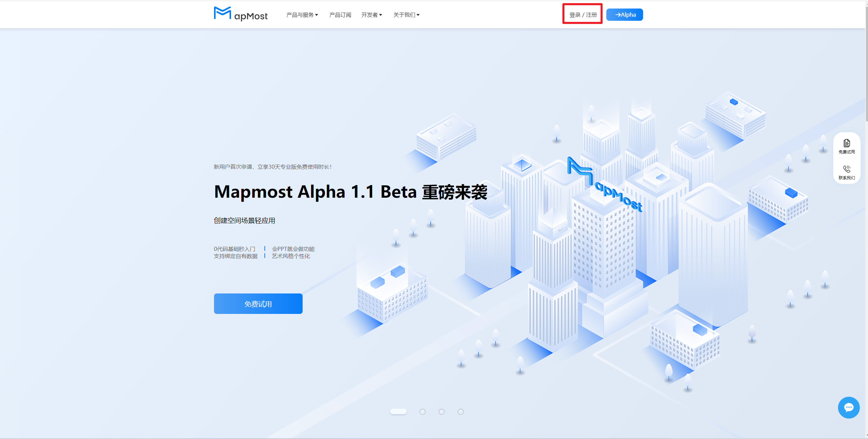
Task: Click the MapMost logo
Action: (x=241, y=14)
